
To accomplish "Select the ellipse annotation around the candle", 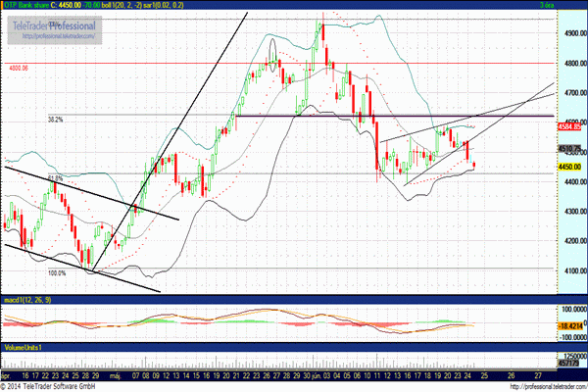I will click(x=273, y=55).
